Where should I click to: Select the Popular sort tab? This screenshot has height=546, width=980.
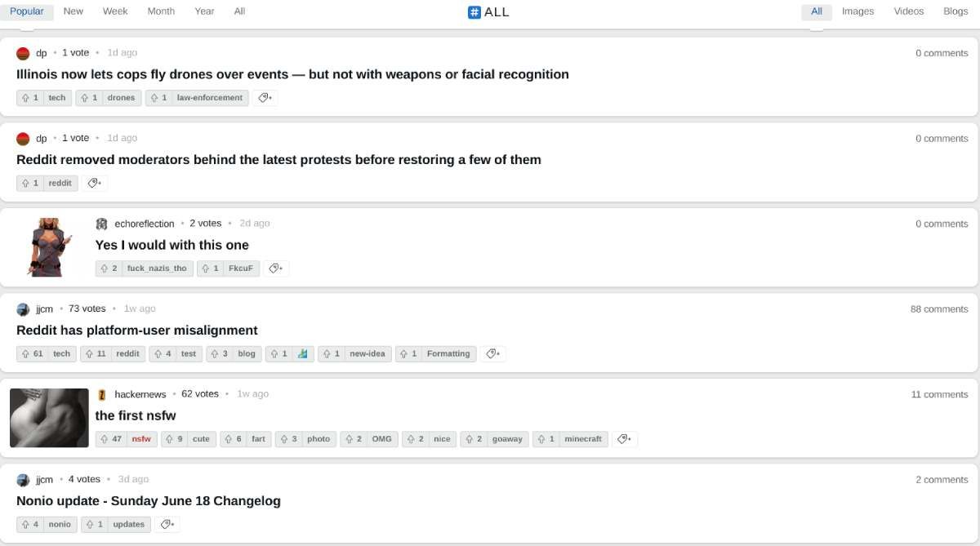pyautogui.click(x=27, y=11)
